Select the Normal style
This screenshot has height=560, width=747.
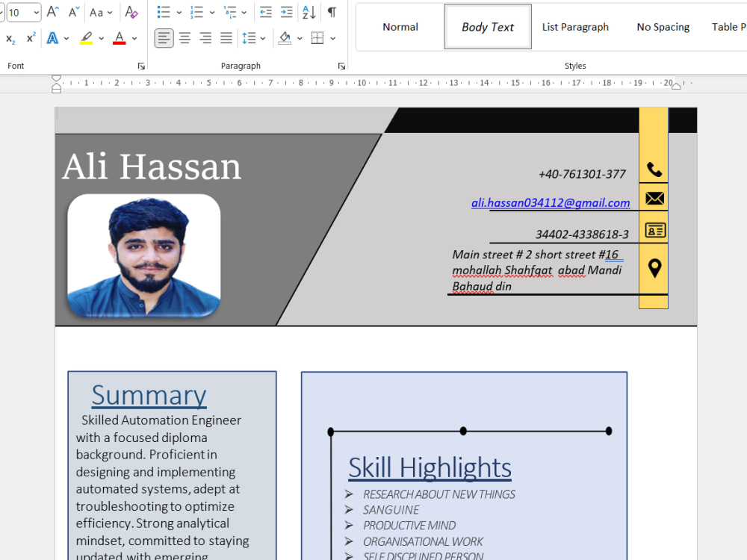point(400,26)
